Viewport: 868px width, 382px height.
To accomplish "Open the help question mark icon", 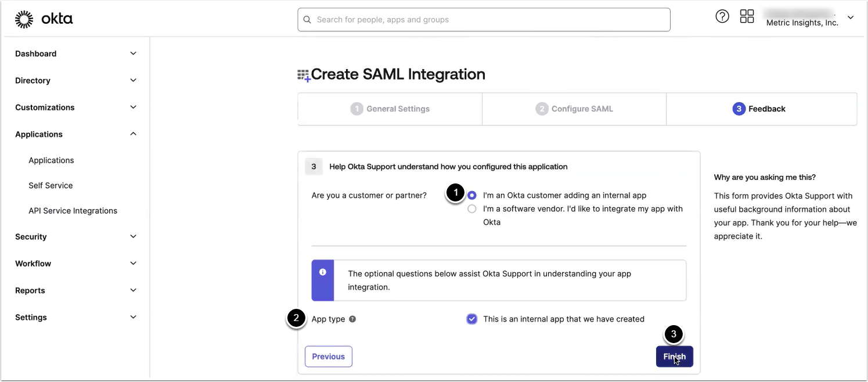I will click(722, 17).
